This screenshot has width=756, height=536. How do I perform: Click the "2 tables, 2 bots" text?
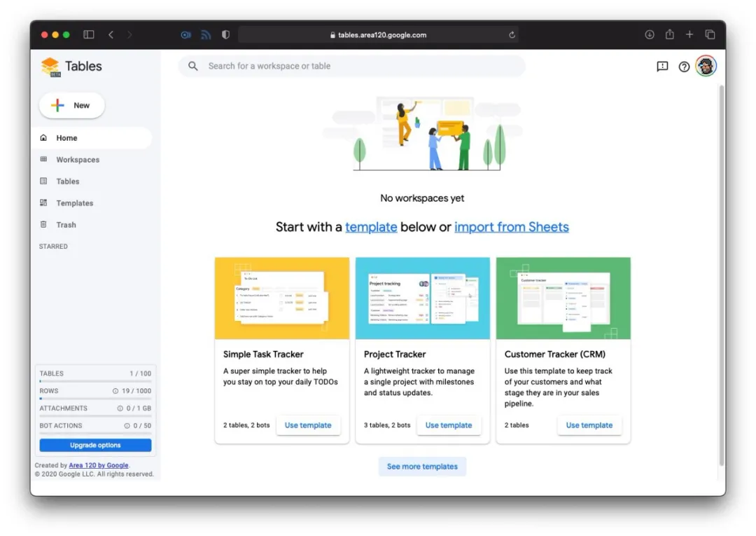click(246, 425)
